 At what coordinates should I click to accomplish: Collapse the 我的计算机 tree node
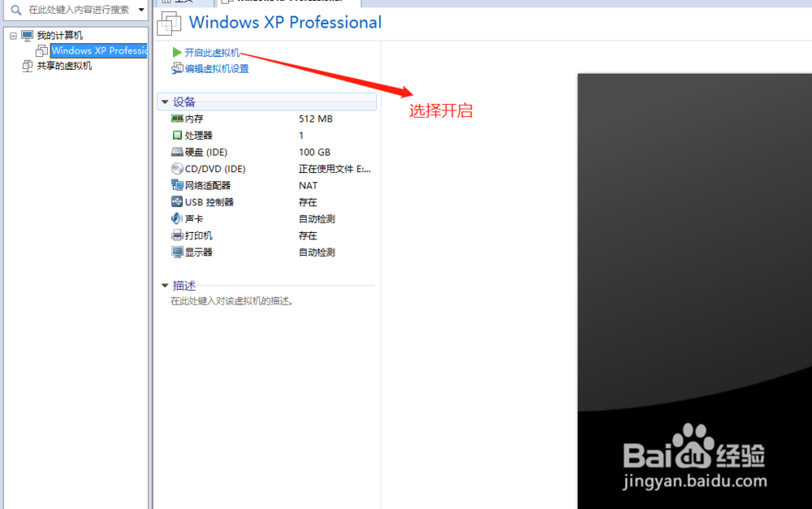click(x=14, y=36)
